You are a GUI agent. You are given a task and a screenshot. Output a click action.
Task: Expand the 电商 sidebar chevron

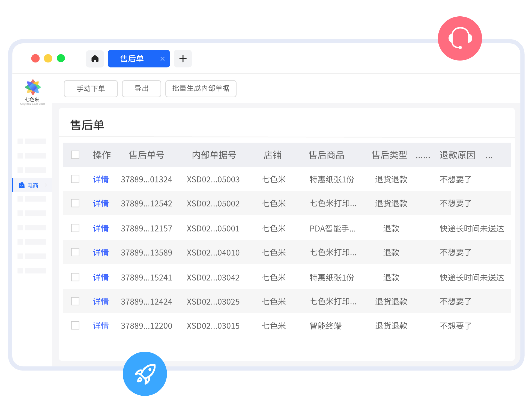click(x=46, y=185)
